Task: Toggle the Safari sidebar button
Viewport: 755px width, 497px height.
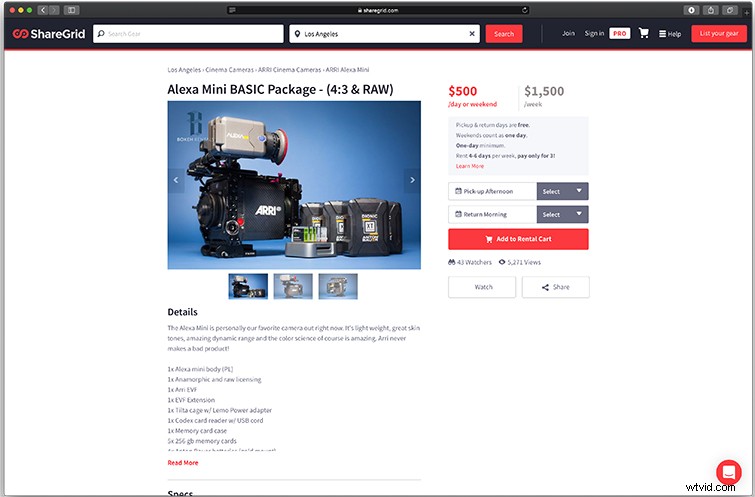Action: click(72, 9)
